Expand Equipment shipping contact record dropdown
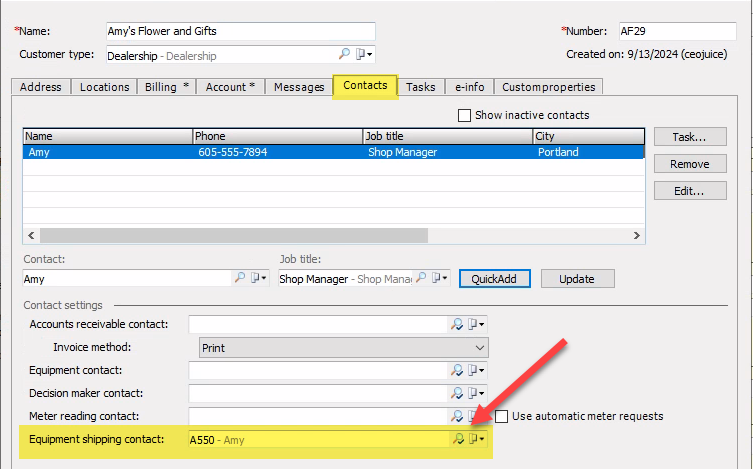The image size is (753, 469). [x=477, y=438]
